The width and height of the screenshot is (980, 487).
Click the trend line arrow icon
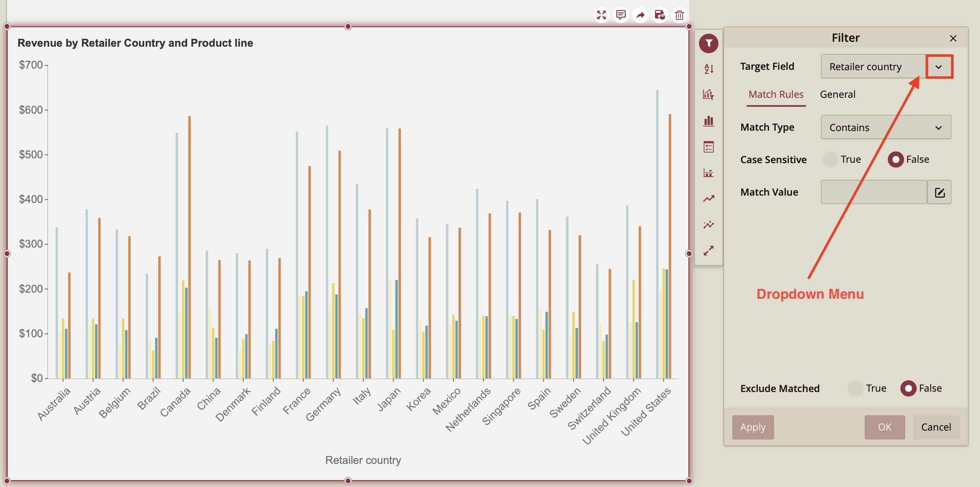[709, 199]
